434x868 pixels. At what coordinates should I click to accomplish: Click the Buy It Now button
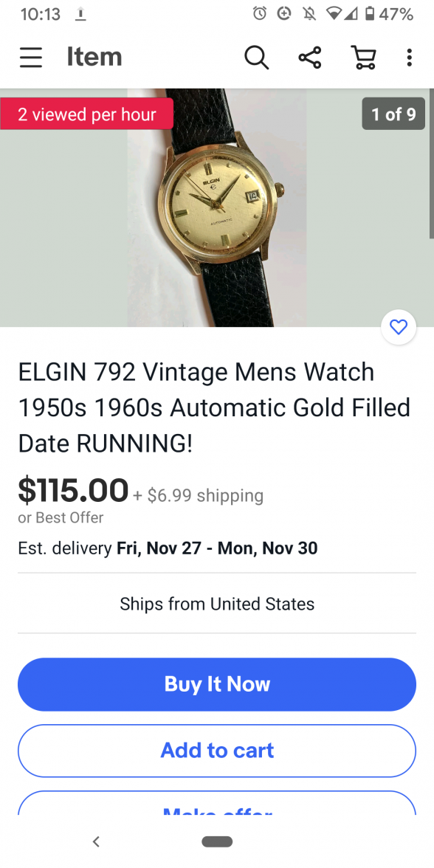217,684
